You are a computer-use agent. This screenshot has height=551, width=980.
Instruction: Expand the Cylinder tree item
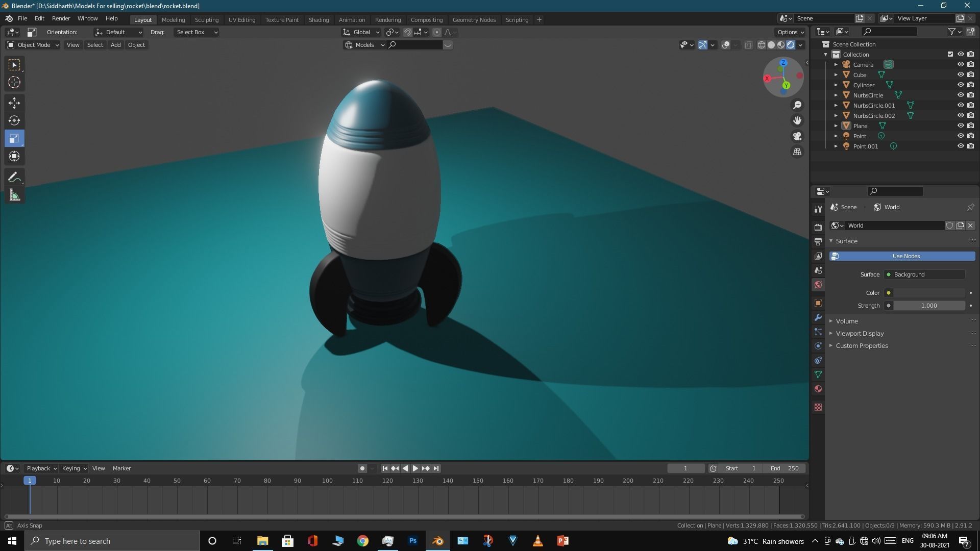click(x=836, y=85)
